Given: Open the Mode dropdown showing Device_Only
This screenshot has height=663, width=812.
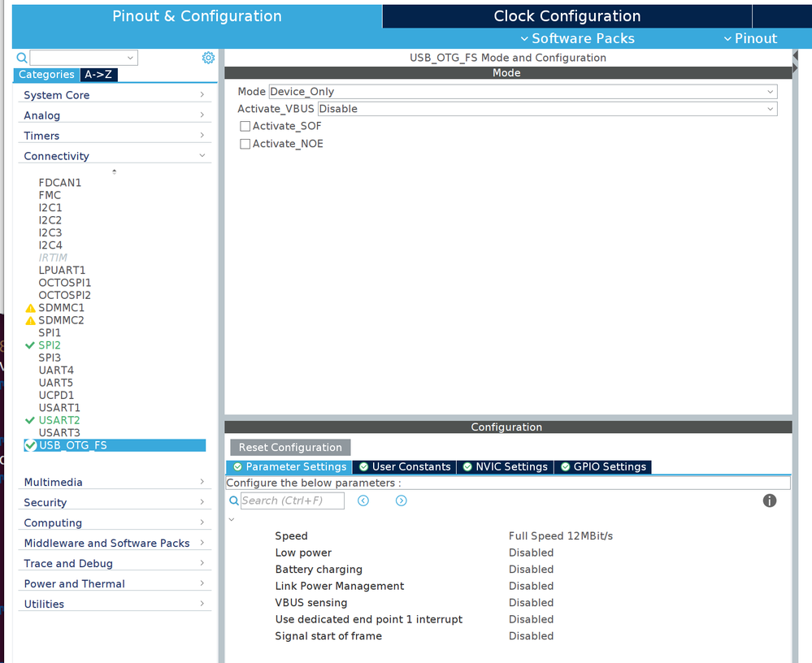Looking at the screenshot, I should [x=770, y=91].
